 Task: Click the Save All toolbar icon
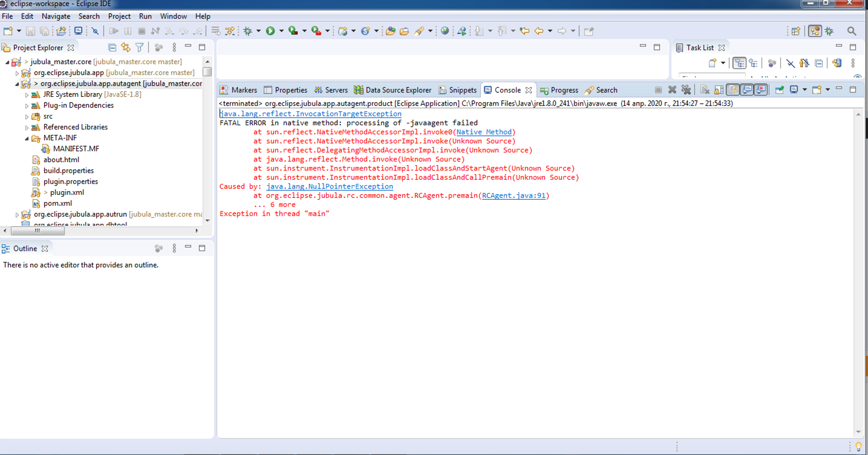click(x=44, y=31)
